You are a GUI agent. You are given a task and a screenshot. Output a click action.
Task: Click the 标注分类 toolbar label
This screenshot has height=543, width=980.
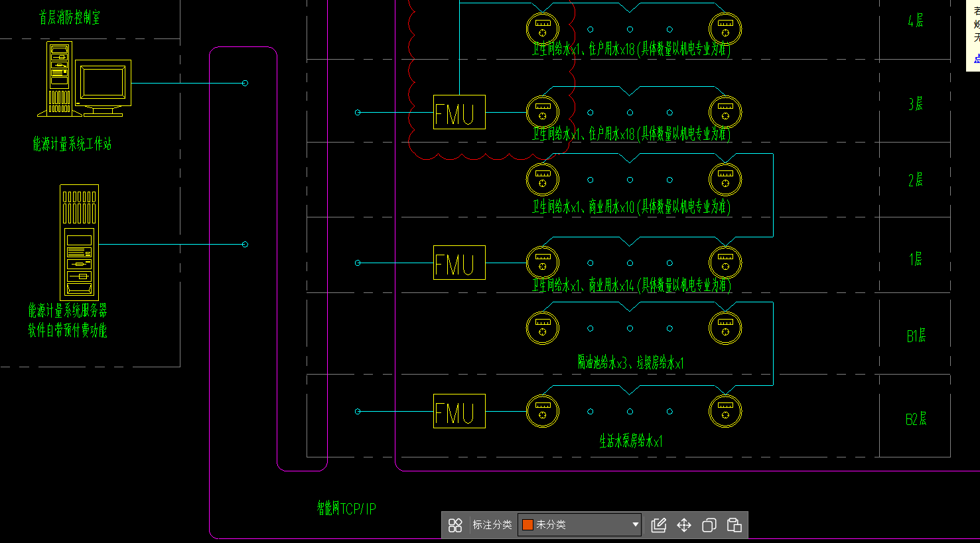pos(492,524)
